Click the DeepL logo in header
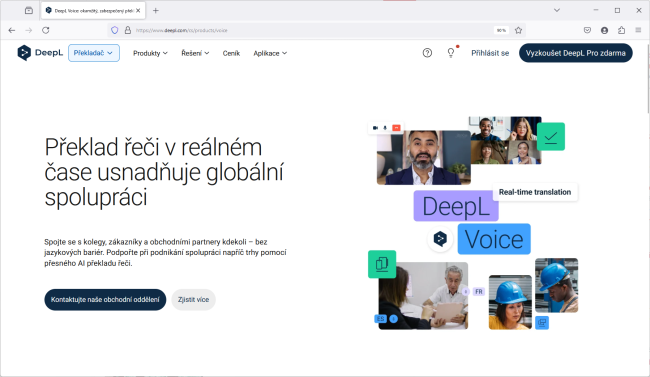Screen dimensions: 650x377 pyautogui.click(x=40, y=53)
